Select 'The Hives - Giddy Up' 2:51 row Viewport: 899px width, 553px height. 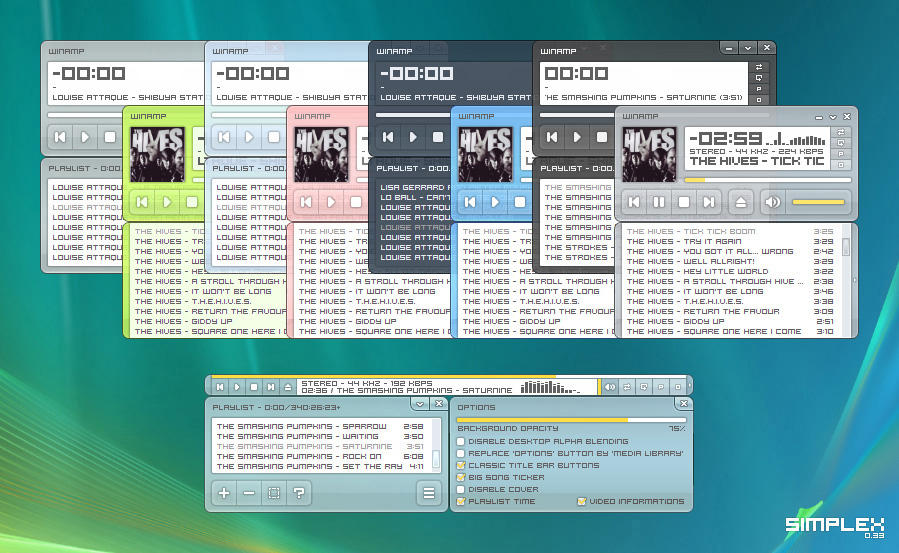(730, 321)
